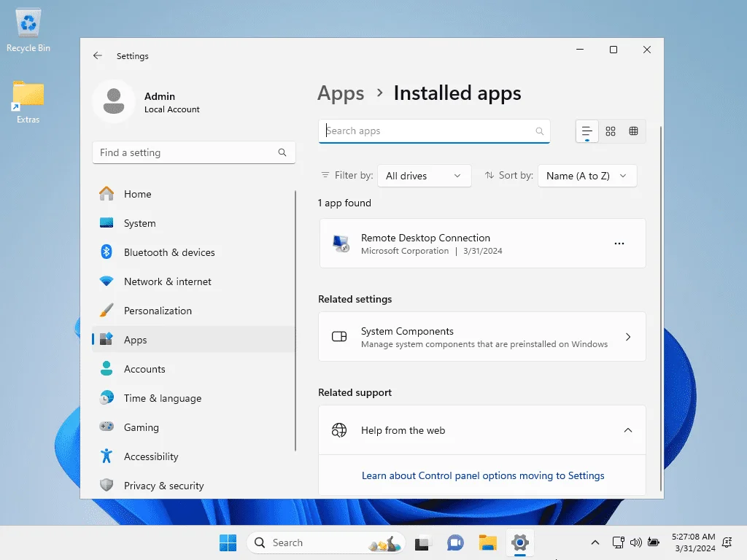Click the volume speaker tray icon
The width and height of the screenshot is (747, 560).
635,542
